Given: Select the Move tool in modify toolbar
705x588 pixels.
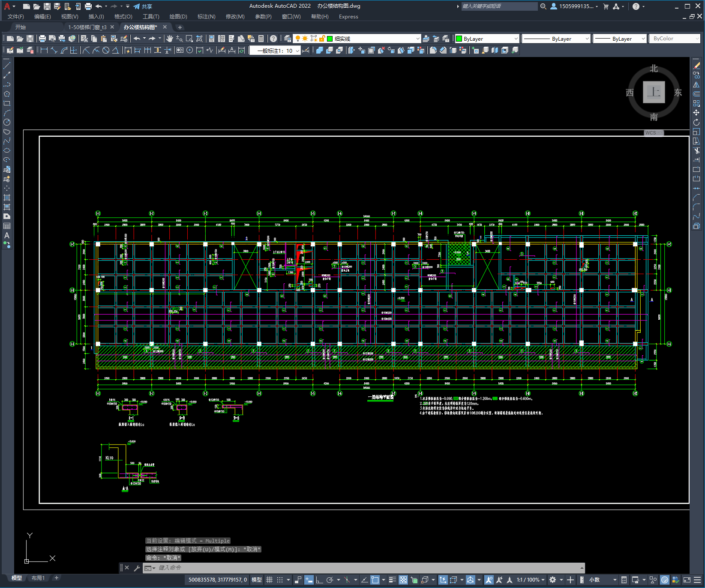Looking at the screenshot, I should tap(696, 113).
